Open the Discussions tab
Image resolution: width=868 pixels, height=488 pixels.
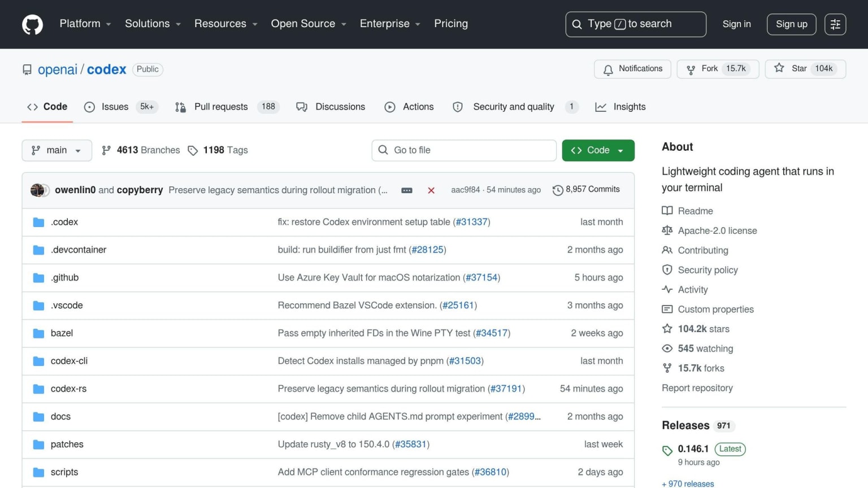click(x=331, y=107)
